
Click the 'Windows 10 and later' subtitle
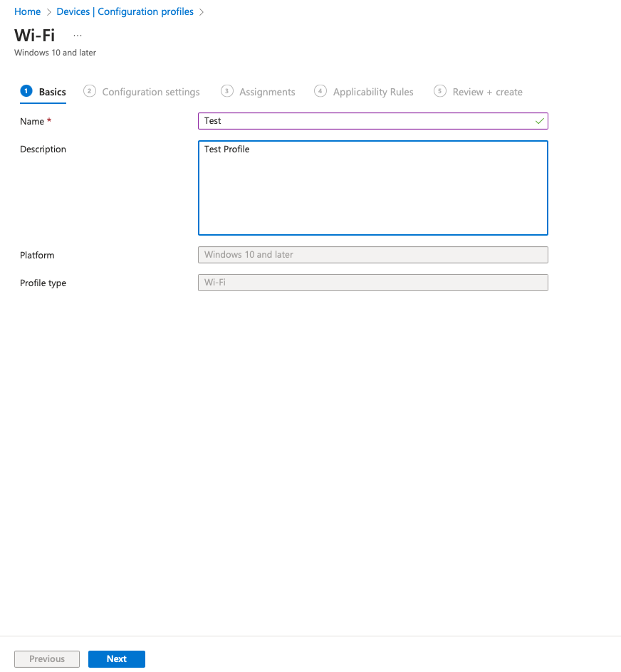pos(55,53)
